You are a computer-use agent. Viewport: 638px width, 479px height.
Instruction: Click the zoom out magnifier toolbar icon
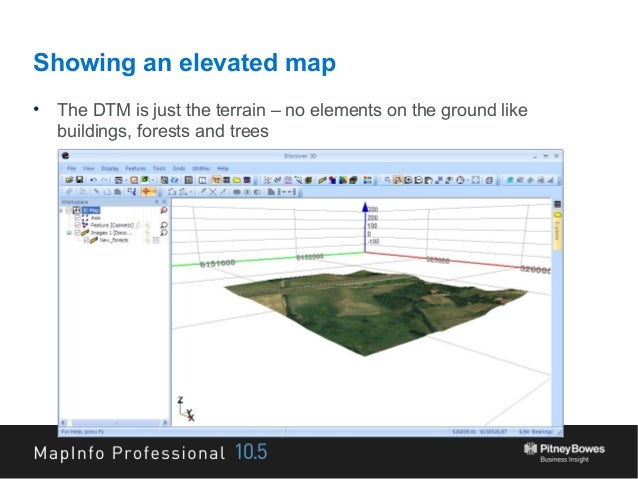(x=418, y=180)
